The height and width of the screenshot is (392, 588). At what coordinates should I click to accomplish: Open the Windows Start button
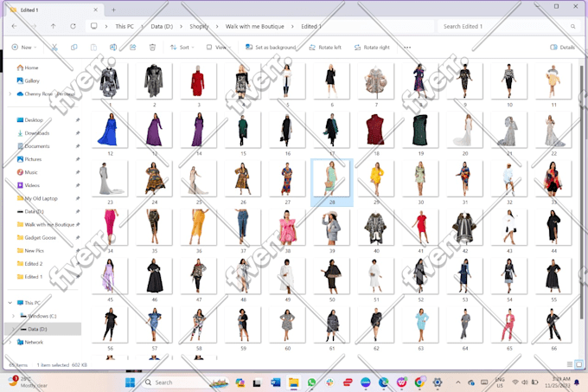coord(130,382)
